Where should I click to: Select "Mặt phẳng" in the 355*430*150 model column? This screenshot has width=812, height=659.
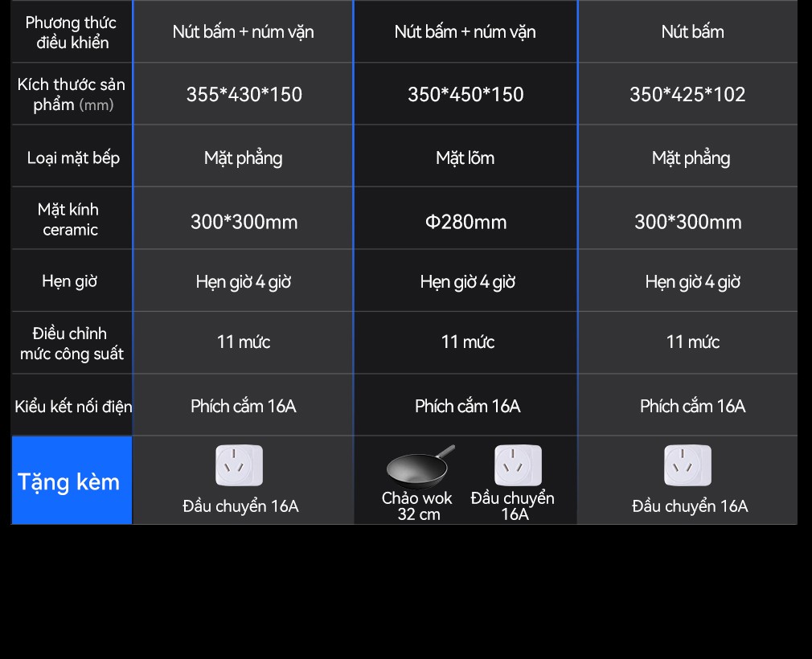244,158
